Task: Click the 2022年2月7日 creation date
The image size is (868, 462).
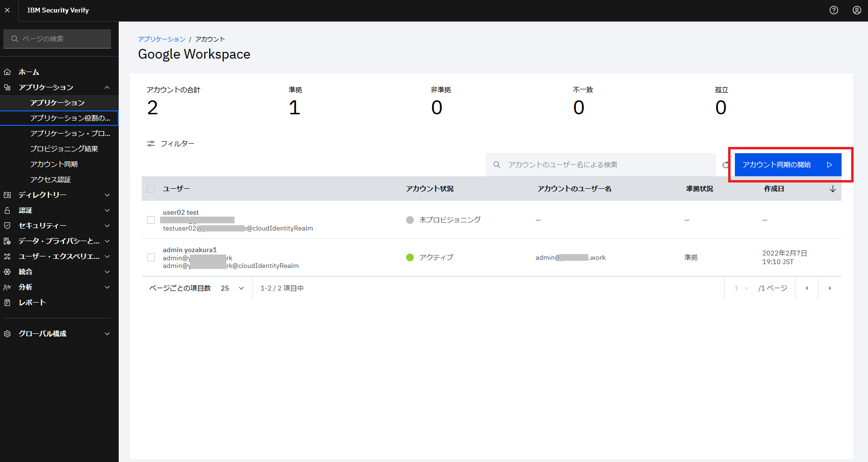Action: pyautogui.click(x=784, y=253)
